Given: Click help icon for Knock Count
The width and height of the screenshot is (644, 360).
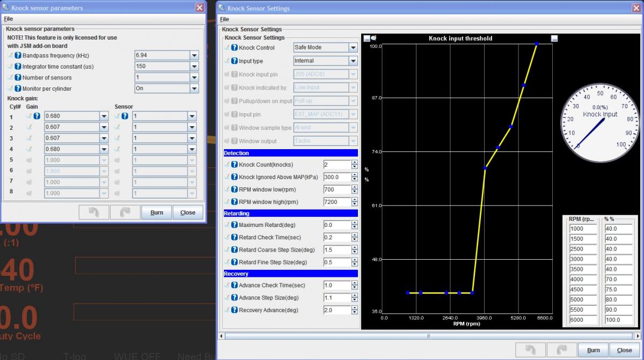Looking at the screenshot, I should coord(235,165).
